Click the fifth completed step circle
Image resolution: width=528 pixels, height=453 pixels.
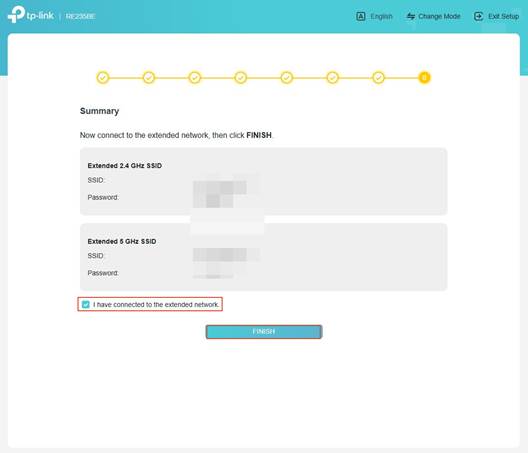[287, 78]
